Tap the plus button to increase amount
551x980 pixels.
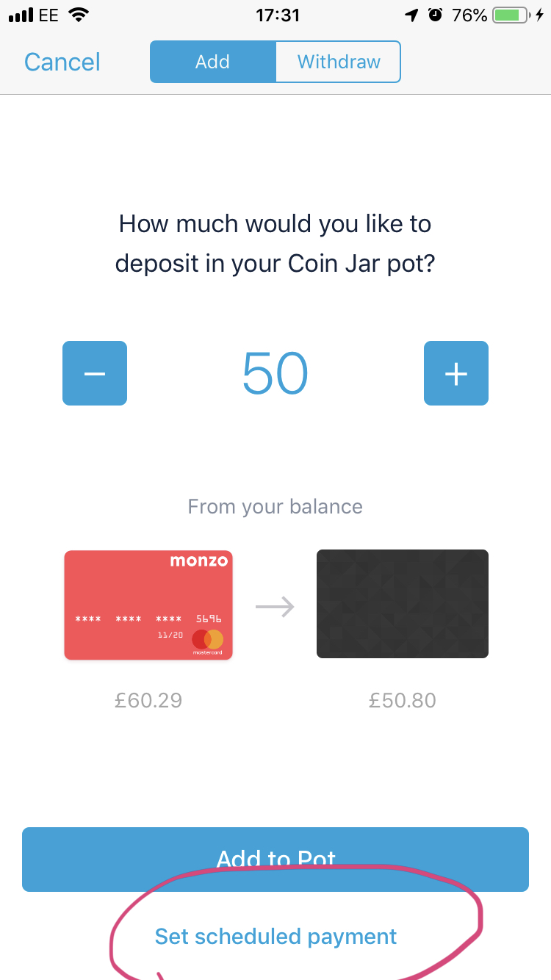pyautogui.click(x=456, y=373)
